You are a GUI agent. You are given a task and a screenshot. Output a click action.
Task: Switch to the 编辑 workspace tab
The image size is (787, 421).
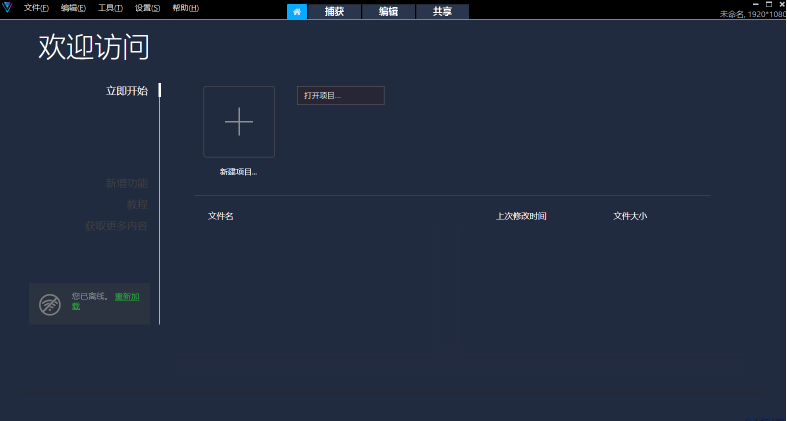[x=388, y=12]
